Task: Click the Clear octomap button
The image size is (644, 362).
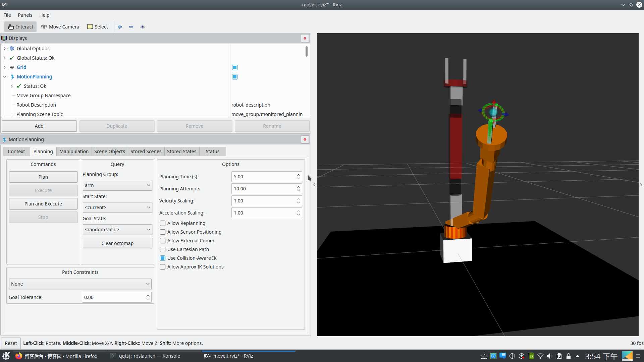Action: (x=117, y=243)
